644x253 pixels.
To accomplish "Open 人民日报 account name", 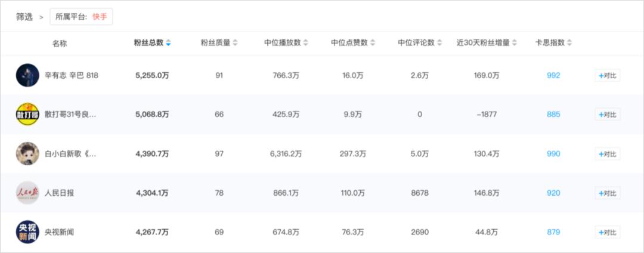I will point(60,193).
